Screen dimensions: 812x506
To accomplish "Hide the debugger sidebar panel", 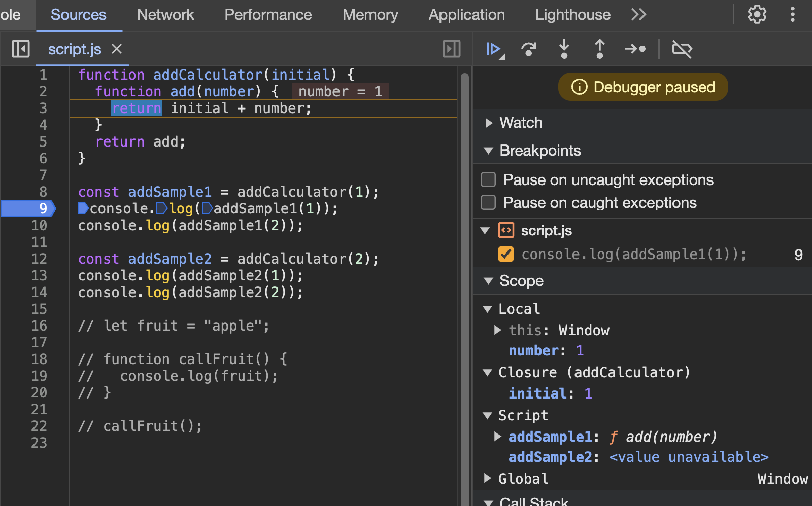I will [x=451, y=49].
